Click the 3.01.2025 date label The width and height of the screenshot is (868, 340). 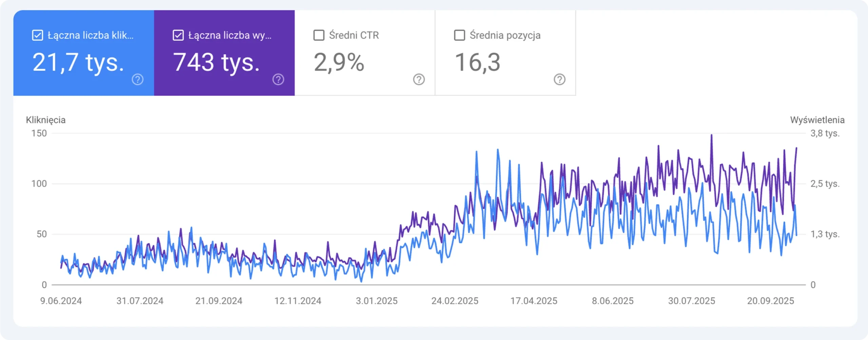point(376,301)
